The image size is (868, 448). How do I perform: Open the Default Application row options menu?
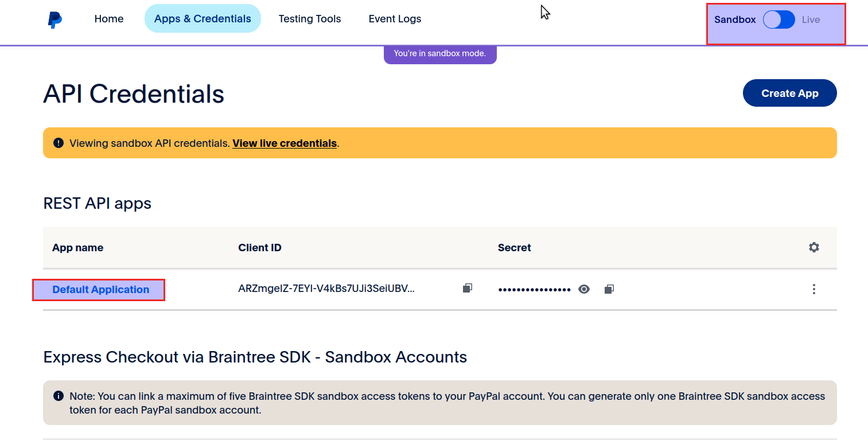813,289
